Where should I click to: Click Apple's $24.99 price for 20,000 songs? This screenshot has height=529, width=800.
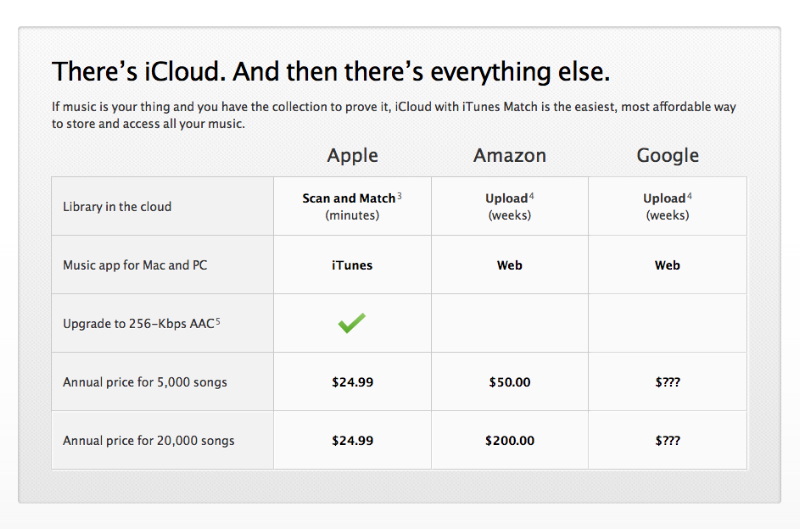pos(352,440)
